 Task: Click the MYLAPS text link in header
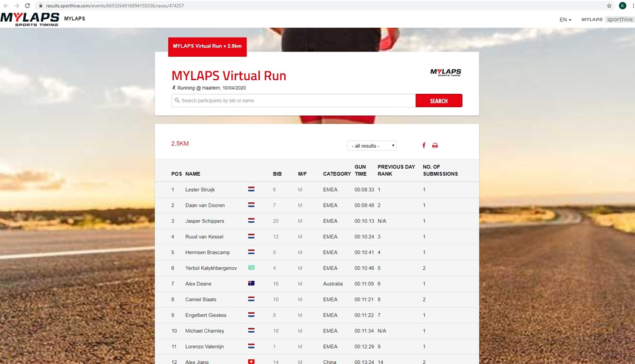(75, 19)
